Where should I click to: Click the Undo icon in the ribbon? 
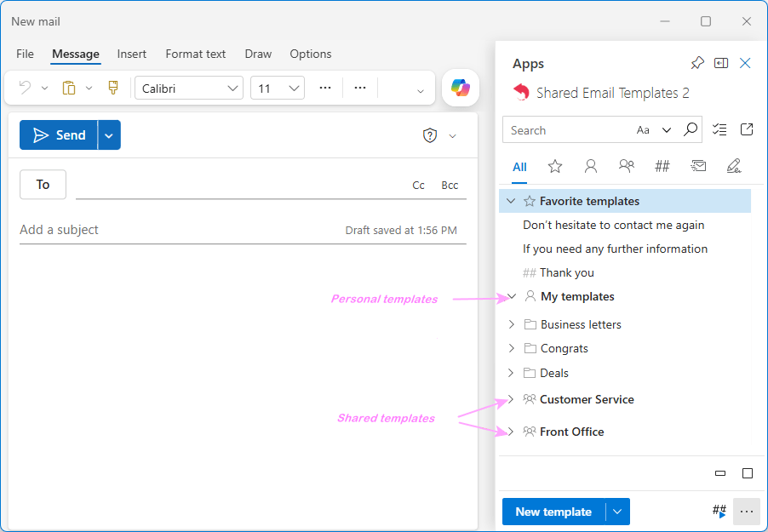25,89
